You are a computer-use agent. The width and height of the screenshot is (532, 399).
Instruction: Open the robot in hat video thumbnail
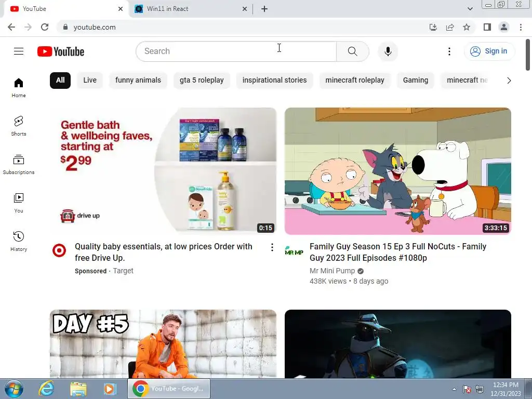point(398,344)
